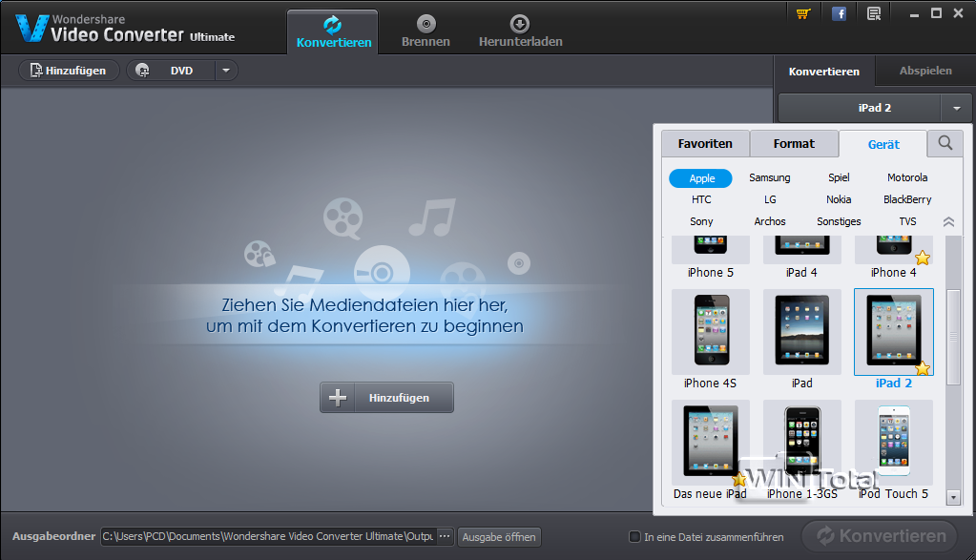Enable In eine Datei zusammenführen checkbox
This screenshot has width=976, height=560.
pyautogui.click(x=634, y=536)
